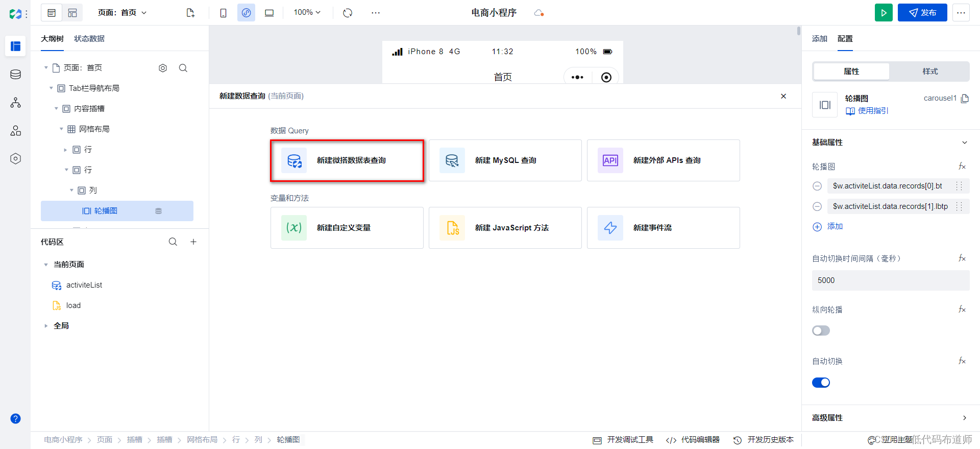980x449 pixels.
Task: Choose 新建 MySQL 查询
Action: (x=505, y=160)
